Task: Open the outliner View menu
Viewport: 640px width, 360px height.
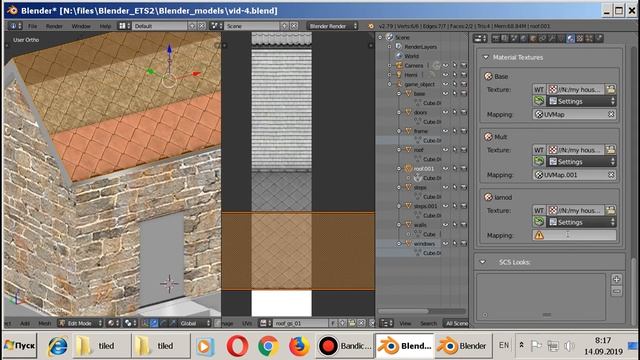Action: [405, 323]
